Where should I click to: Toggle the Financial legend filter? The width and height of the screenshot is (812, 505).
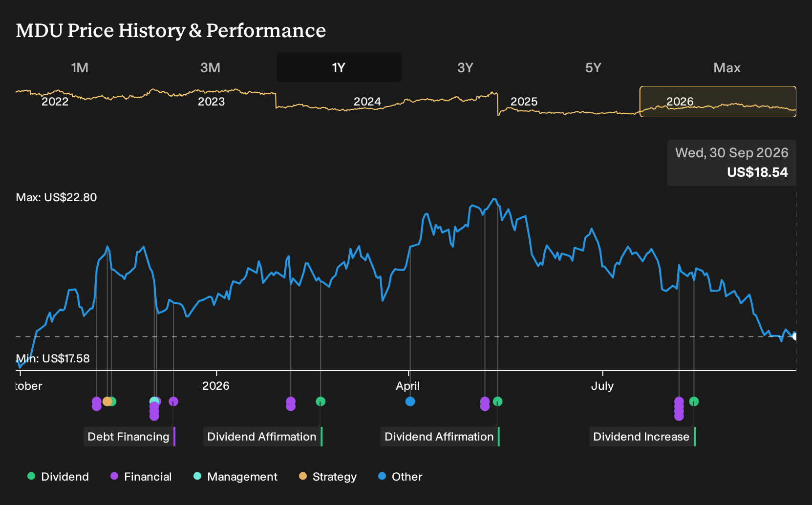(141, 477)
